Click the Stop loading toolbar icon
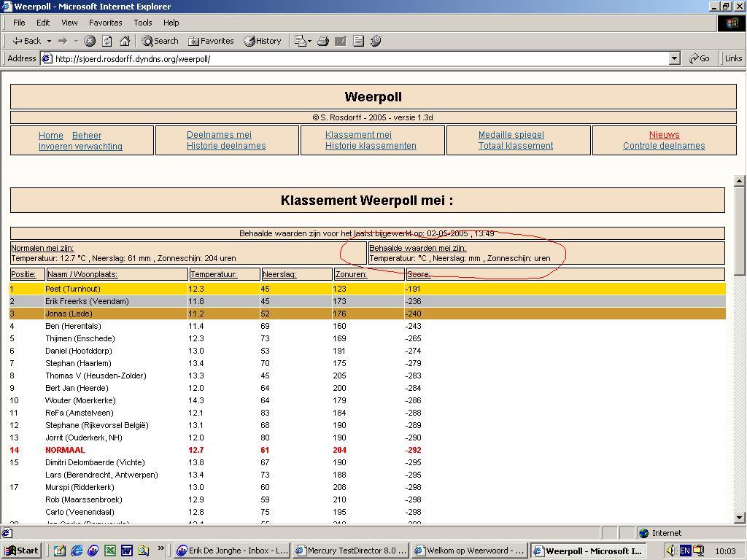747x560 pixels. tap(90, 41)
